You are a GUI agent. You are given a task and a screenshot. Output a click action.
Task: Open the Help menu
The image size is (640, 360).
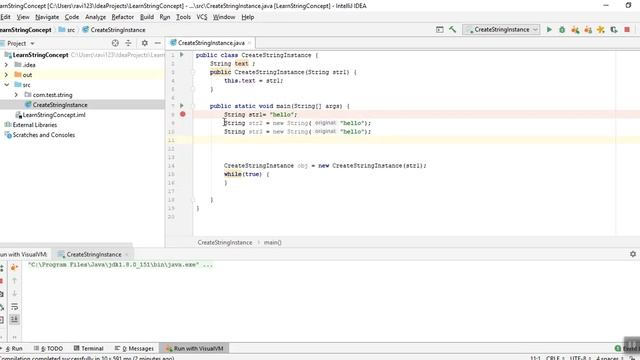(247, 17)
